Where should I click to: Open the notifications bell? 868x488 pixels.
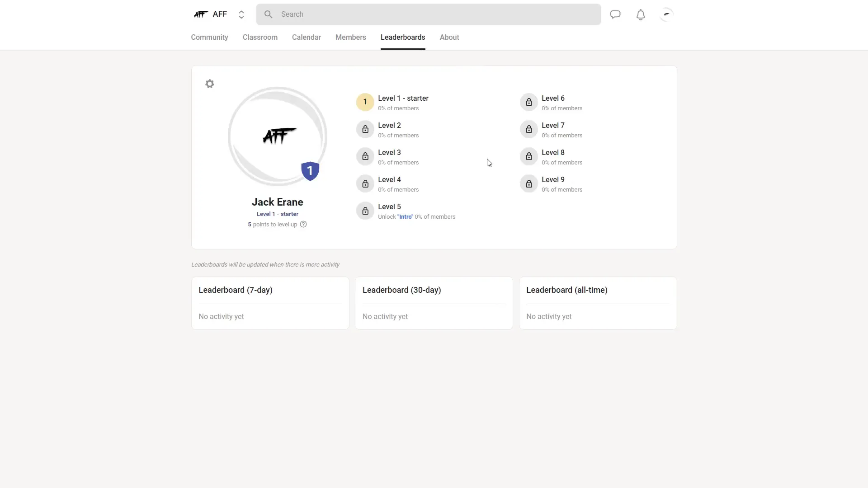[x=641, y=15]
